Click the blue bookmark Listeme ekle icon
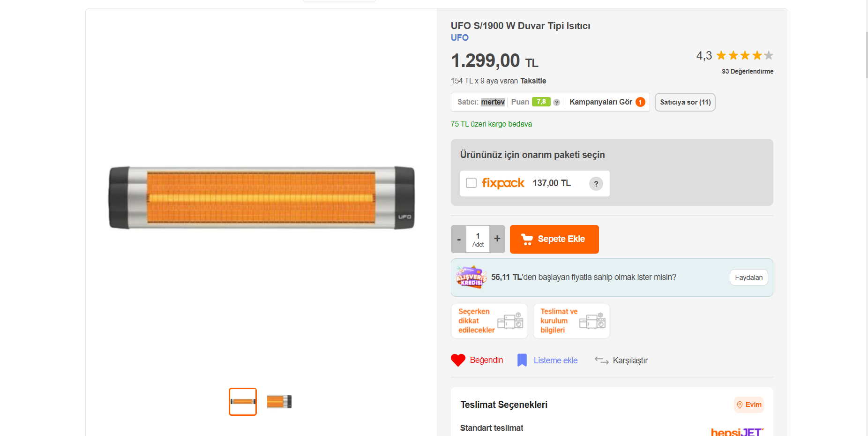 point(522,360)
